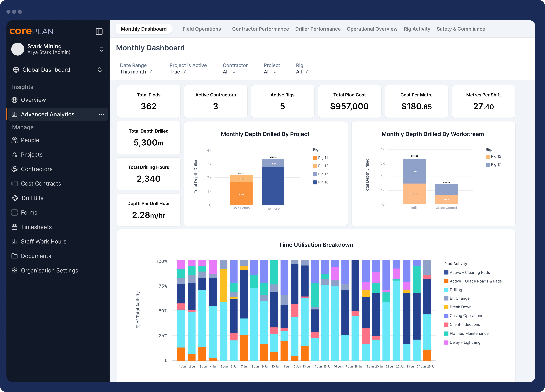Collapse the sidebar panel icon
This screenshot has height=392, width=545.
click(99, 31)
